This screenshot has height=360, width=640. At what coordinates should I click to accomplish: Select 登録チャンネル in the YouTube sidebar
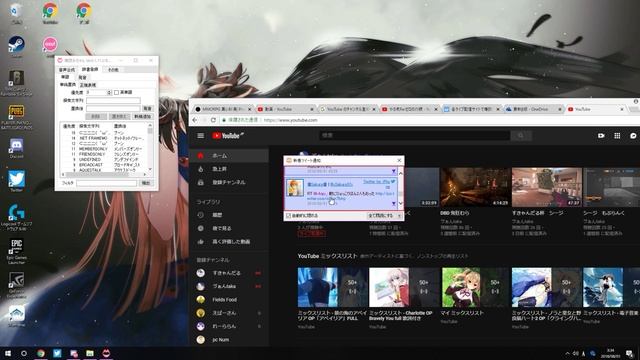pos(229,182)
